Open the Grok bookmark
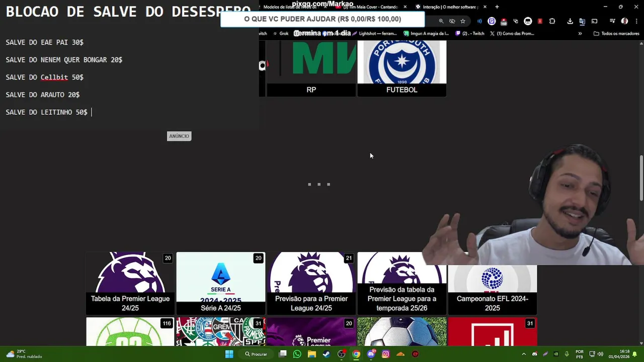This screenshot has height=362, width=644. tap(280, 34)
